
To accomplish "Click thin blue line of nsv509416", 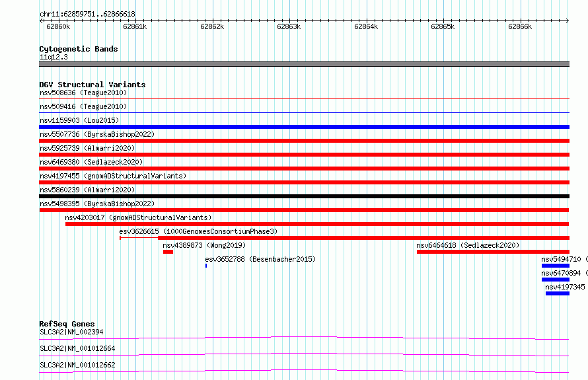I will [x=304, y=113].
